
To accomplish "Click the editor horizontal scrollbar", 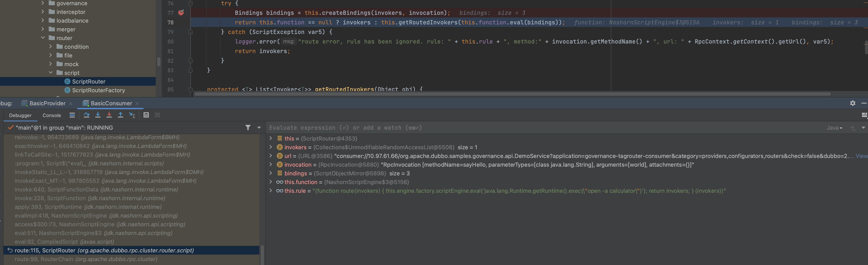I will coord(512,94).
